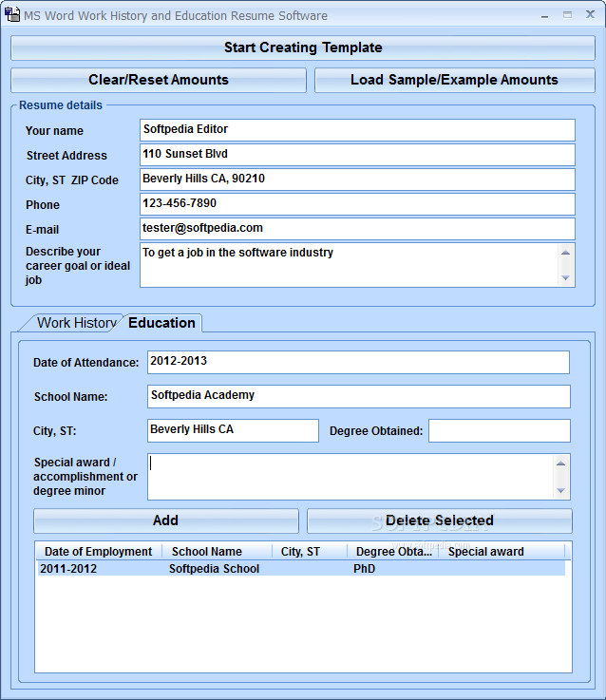Click the School Name field
The height and width of the screenshot is (700, 606).
click(359, 396)
